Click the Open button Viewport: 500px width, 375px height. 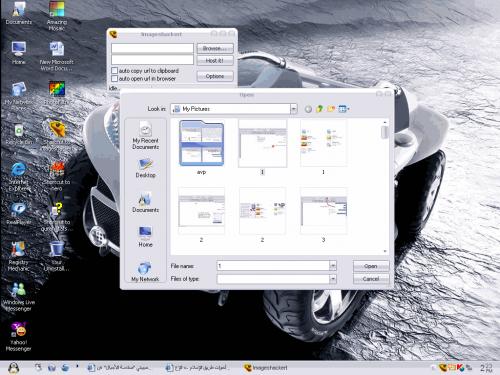coord(371,266)
